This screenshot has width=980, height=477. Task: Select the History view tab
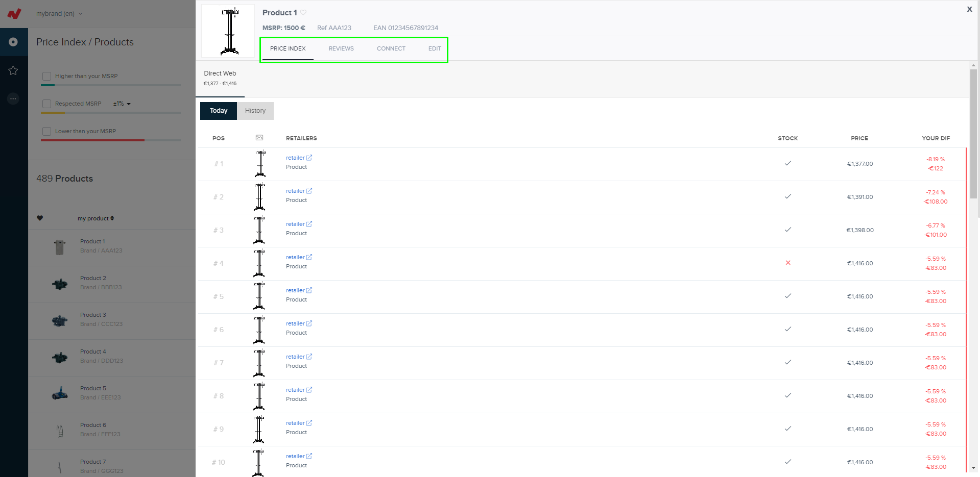pos(255,111)
